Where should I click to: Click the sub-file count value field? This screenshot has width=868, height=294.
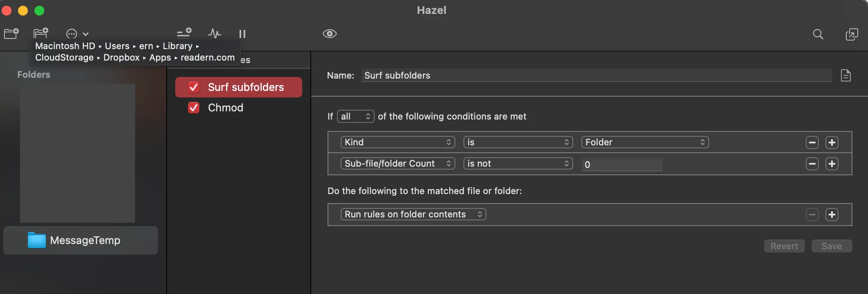[622, 164]
